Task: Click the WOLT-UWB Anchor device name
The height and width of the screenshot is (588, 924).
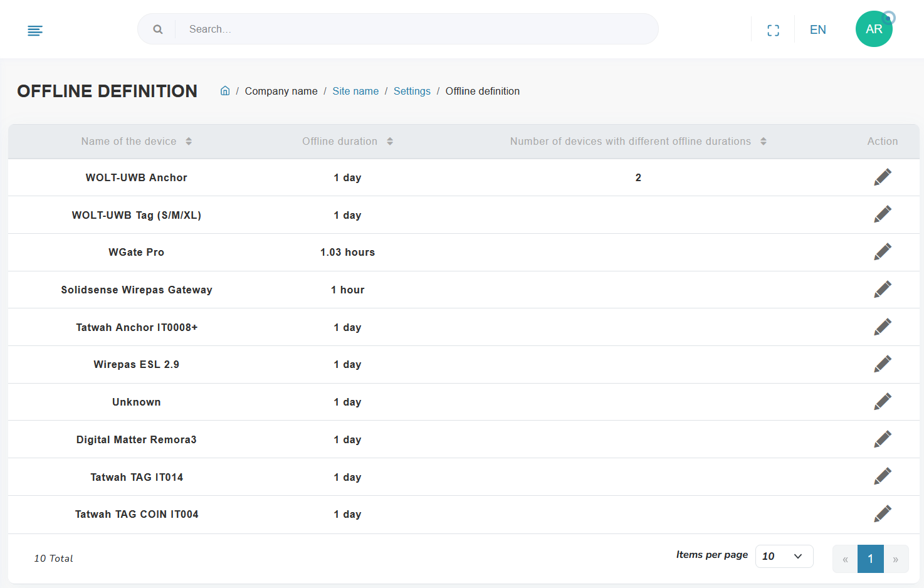Action: point(137,177)
